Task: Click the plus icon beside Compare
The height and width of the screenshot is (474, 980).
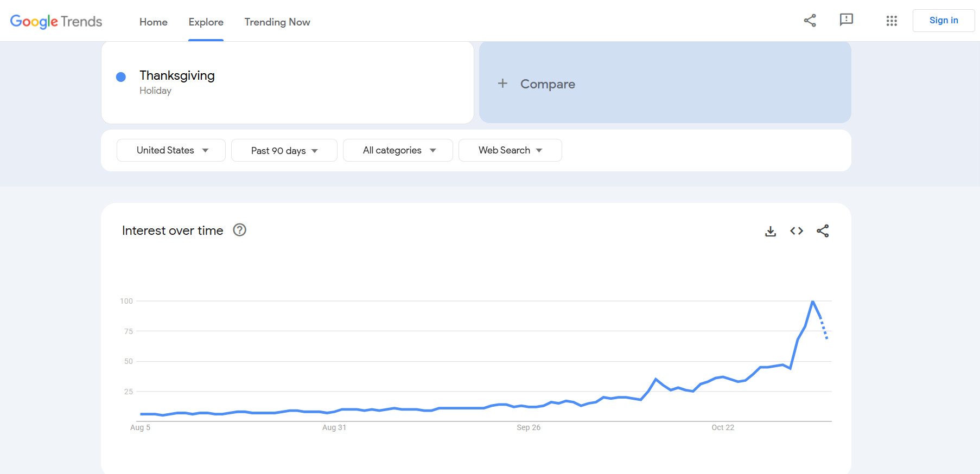Action: [502, 84]
